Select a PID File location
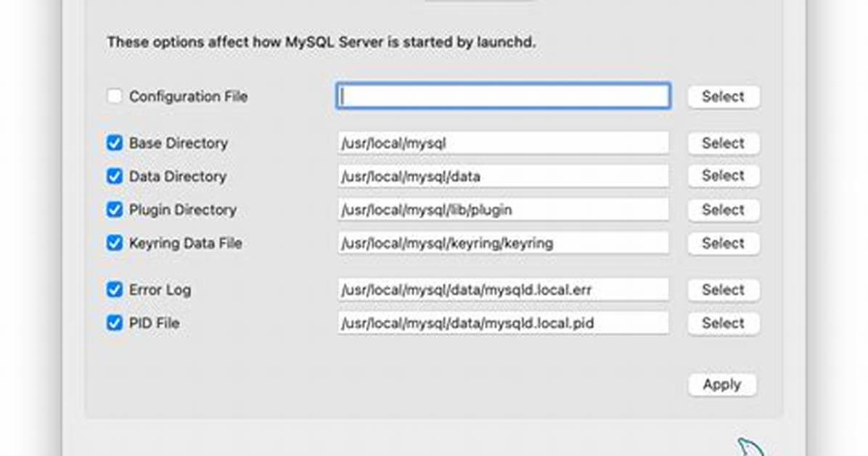Image resolution: width=868 pixels, height=456 pixels. pos(724,322)
